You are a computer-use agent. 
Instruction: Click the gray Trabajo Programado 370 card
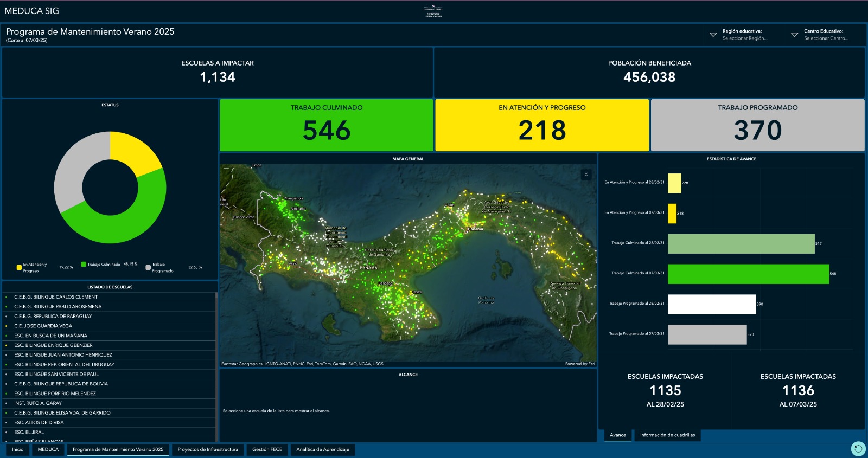(758, 125)
